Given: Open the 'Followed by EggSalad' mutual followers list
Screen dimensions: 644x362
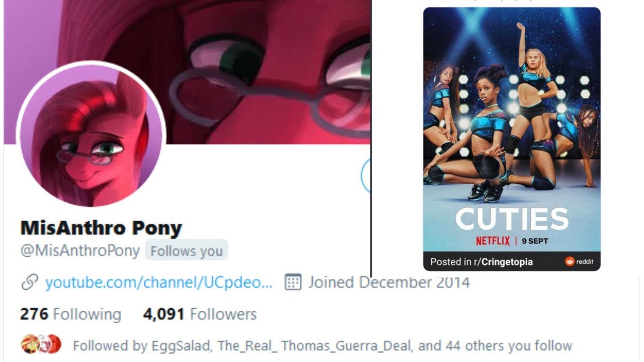Looking at the screenshot, I should [323, 345].
